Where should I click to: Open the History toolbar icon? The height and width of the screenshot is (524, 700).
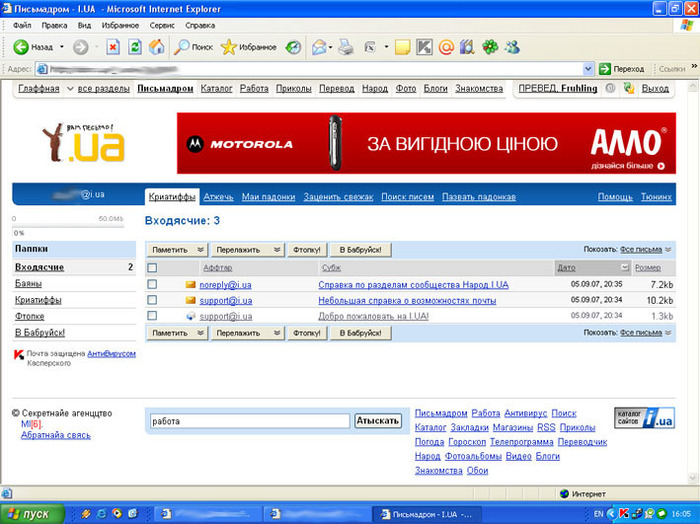click(293, 47)
